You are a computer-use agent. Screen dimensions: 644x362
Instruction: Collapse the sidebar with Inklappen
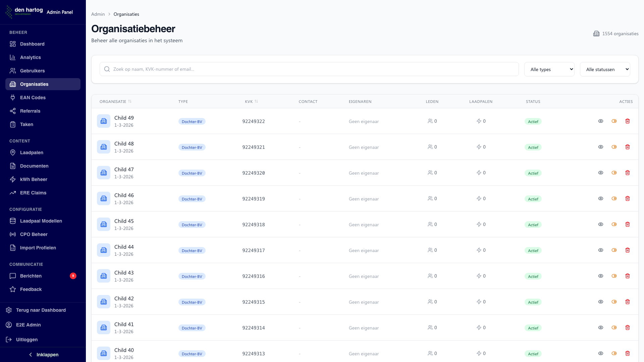click(43, 355)
